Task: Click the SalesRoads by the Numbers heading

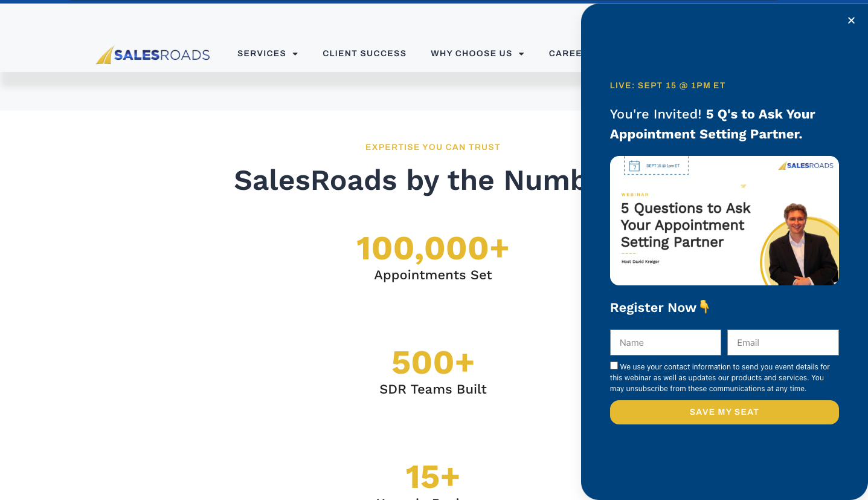Action: click(x=408, y=180)
